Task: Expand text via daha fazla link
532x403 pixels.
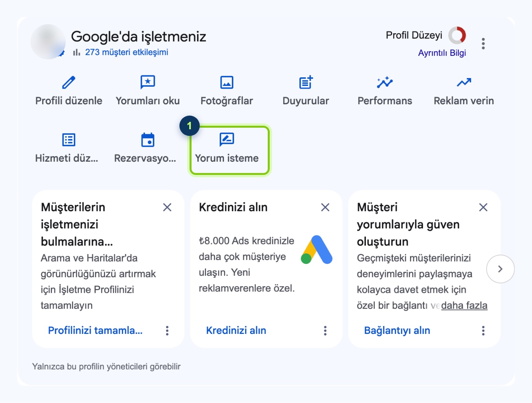Action: (x=464, y=305)
